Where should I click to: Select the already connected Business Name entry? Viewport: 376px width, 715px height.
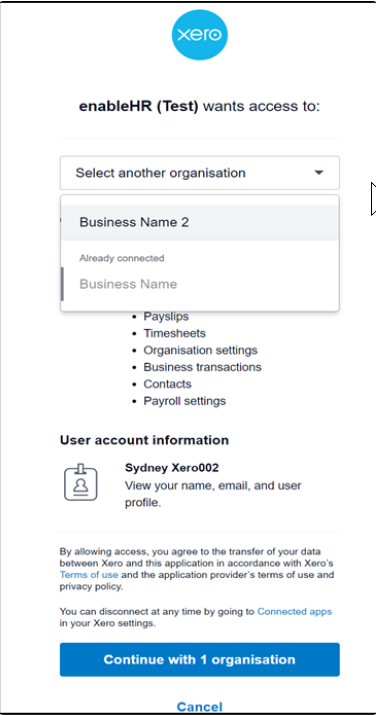[x=200, y=284]
